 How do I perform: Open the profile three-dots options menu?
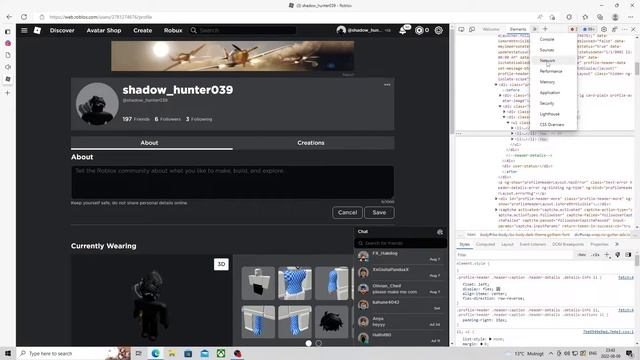[387, 84]
